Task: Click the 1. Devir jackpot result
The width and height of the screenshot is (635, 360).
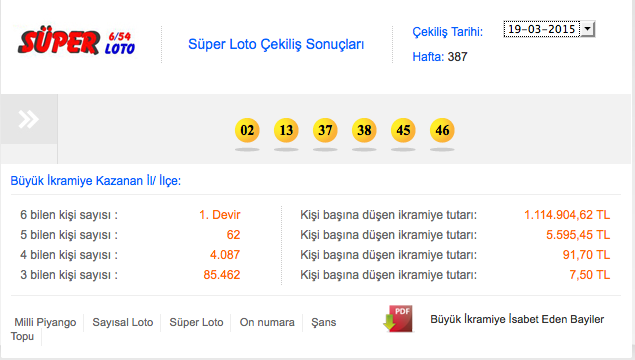Action: click(x=220, y=215)
